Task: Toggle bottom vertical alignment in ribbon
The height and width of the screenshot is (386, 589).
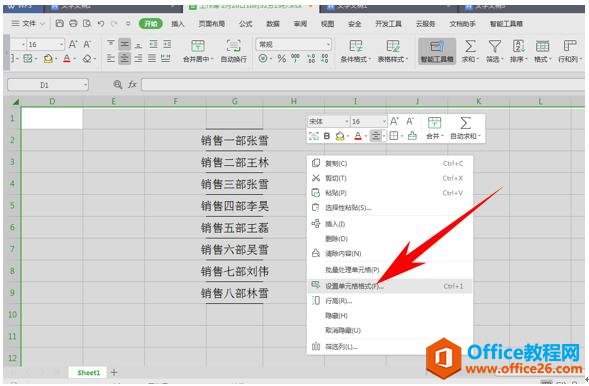Action: pyautogui.click(x=138, y=44)
